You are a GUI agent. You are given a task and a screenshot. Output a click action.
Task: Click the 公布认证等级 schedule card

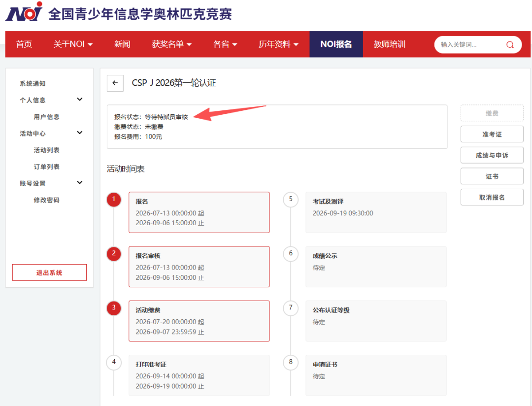point(376,321)
